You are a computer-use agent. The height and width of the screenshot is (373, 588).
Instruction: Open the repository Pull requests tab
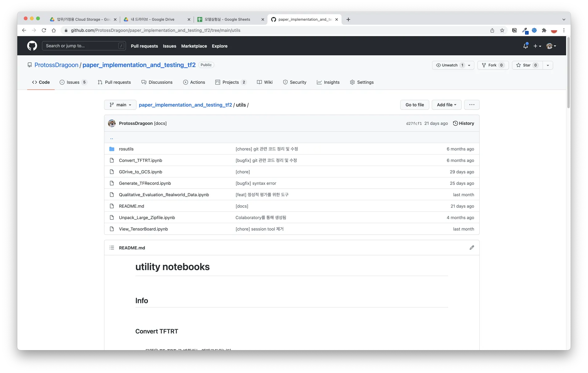pos(114,82)
